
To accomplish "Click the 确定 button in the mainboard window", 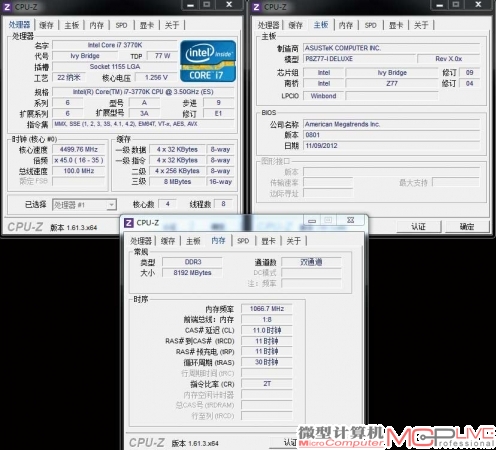I will [x=467, y=227].
